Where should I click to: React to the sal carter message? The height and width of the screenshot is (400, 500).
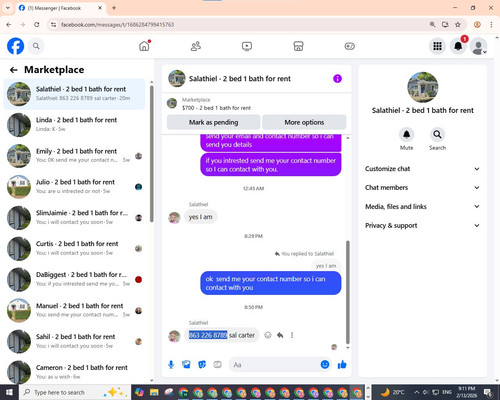point(268,335)
